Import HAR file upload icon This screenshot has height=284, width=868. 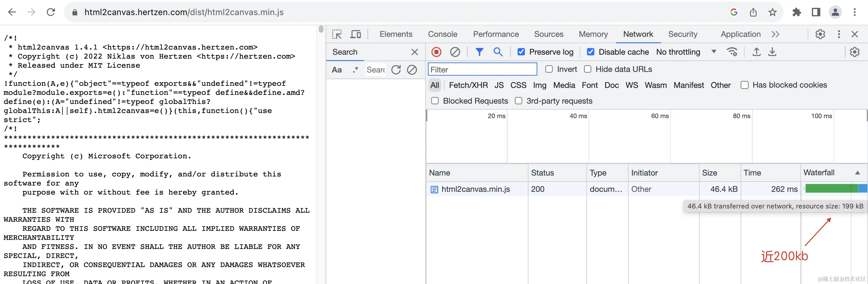(x=756, y=52)
